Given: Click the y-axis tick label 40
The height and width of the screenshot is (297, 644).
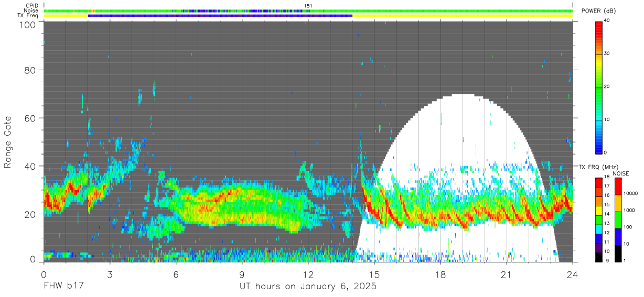Looking at the screenshot, I should click(x=30, y=166).
